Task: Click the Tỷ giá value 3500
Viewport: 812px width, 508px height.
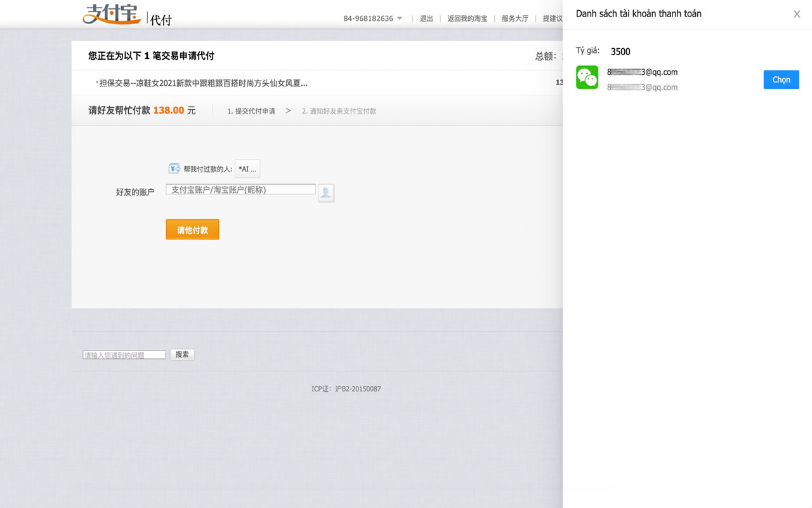Action: coord(620,51)
